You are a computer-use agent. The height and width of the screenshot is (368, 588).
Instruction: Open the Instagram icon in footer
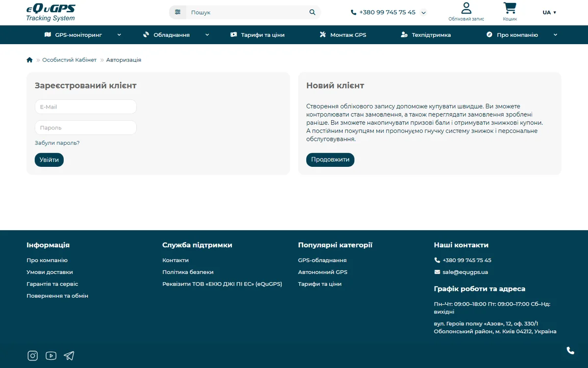point(33,356)
